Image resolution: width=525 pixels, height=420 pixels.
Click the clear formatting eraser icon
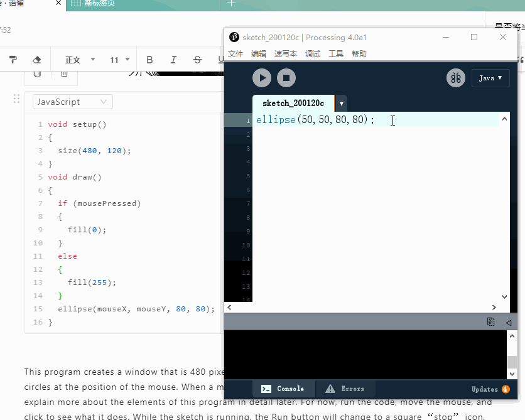pyautogui.click(x=36, y=60)
